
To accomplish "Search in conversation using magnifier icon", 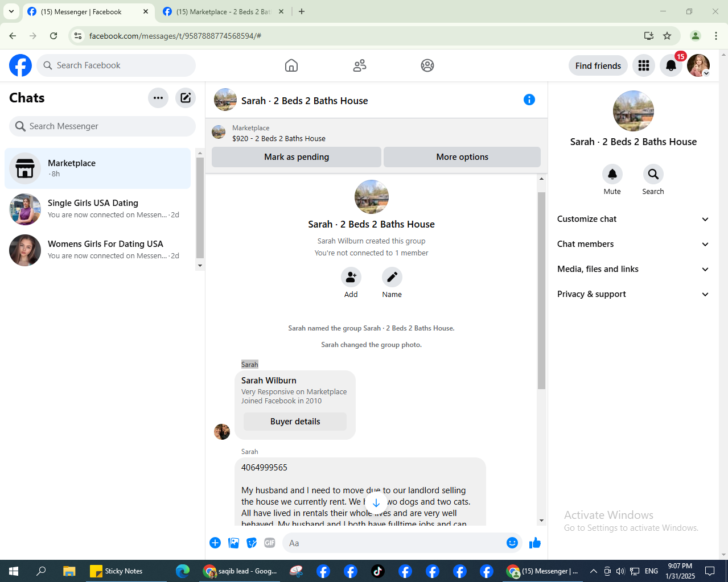I will coord(653,174).
